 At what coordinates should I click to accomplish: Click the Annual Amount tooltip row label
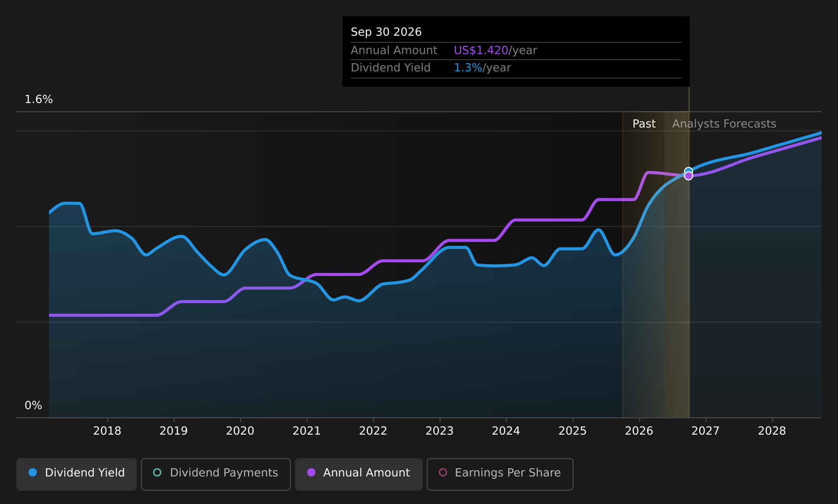[394, 51]
